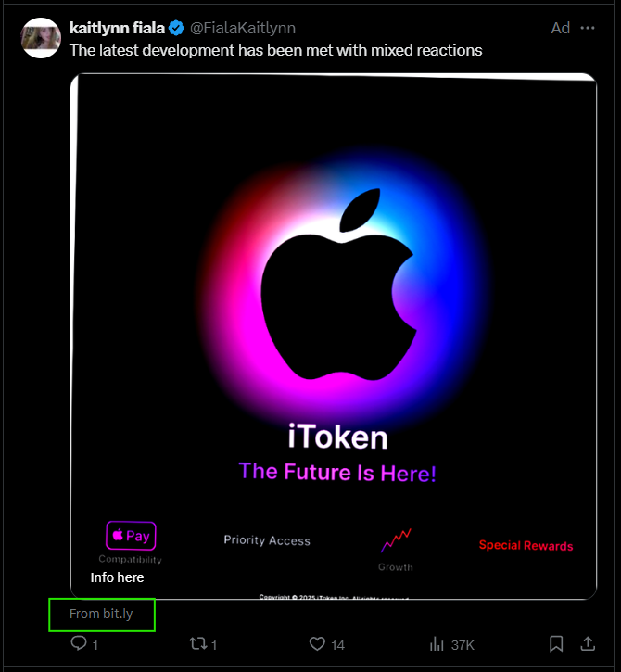This screenshot has width=621, height=672.
Task: Click the red "Special Rewards" text
Action: click(x=526, y=545)
